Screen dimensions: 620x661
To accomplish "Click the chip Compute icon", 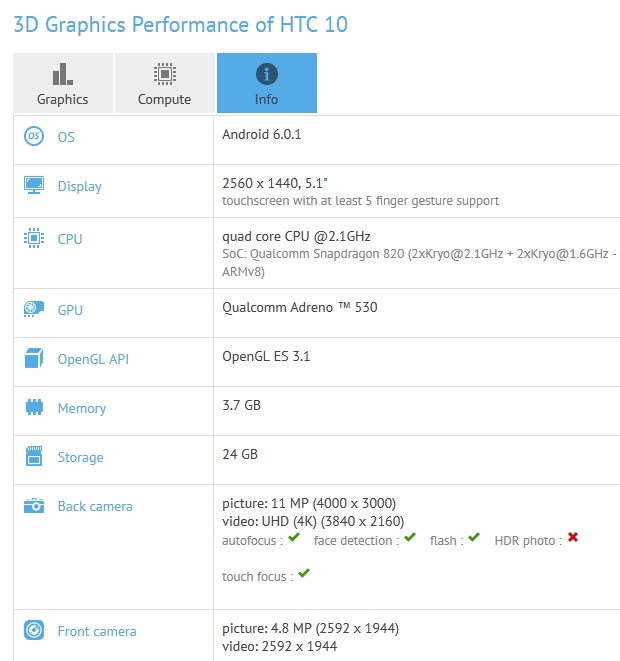I will 165,74.
